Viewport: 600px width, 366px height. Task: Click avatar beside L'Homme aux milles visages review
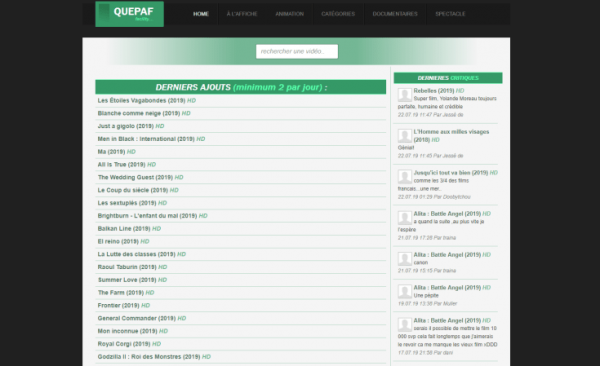coord(404,136)
